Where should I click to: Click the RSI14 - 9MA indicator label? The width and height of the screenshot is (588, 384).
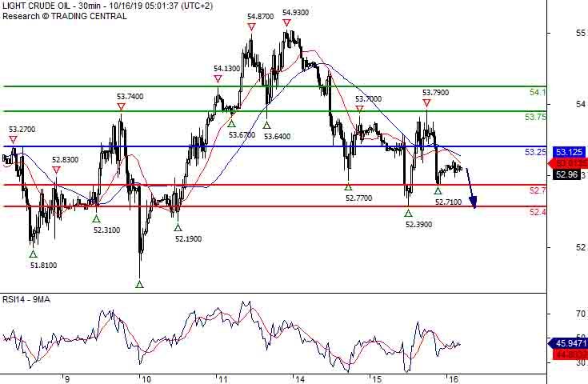(26, 300)
